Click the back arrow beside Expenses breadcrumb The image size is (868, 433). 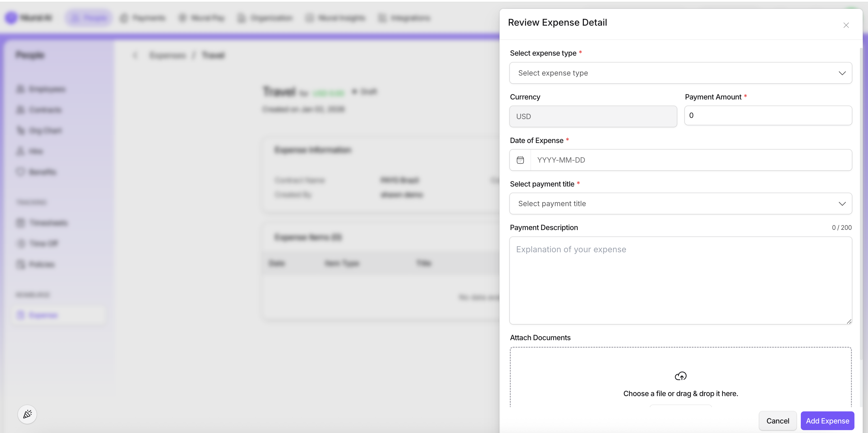pyautogui.click(x=135, y=55)
